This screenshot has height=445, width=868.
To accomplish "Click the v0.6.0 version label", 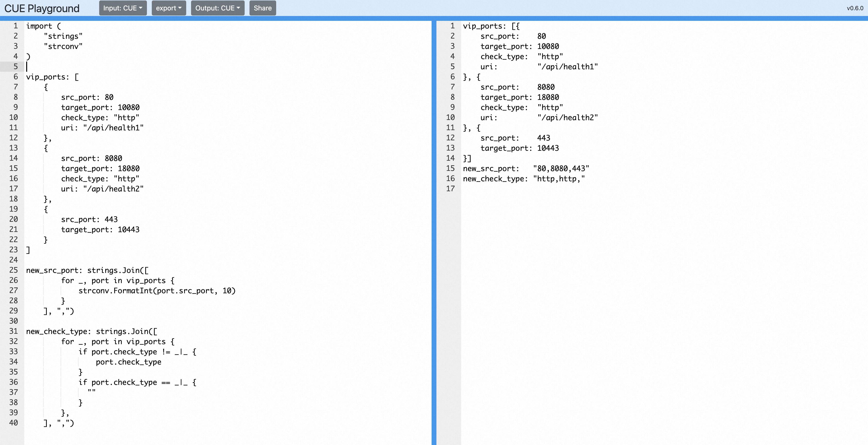I will (x=855, y=8).
